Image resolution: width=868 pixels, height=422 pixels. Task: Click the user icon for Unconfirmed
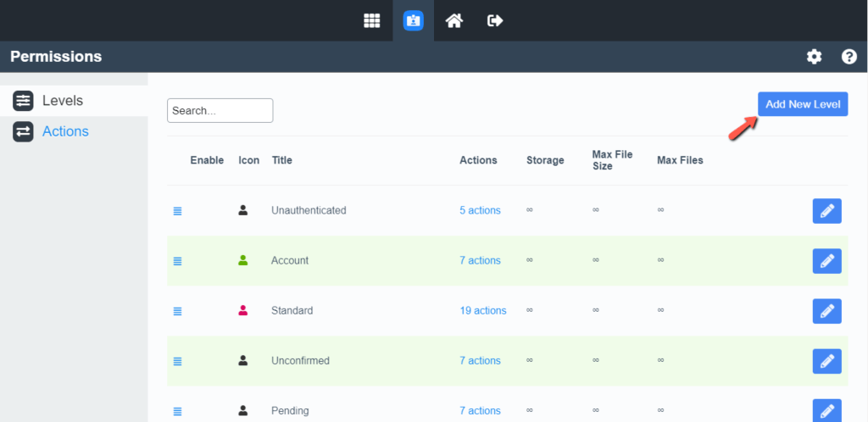pos(243,360)
